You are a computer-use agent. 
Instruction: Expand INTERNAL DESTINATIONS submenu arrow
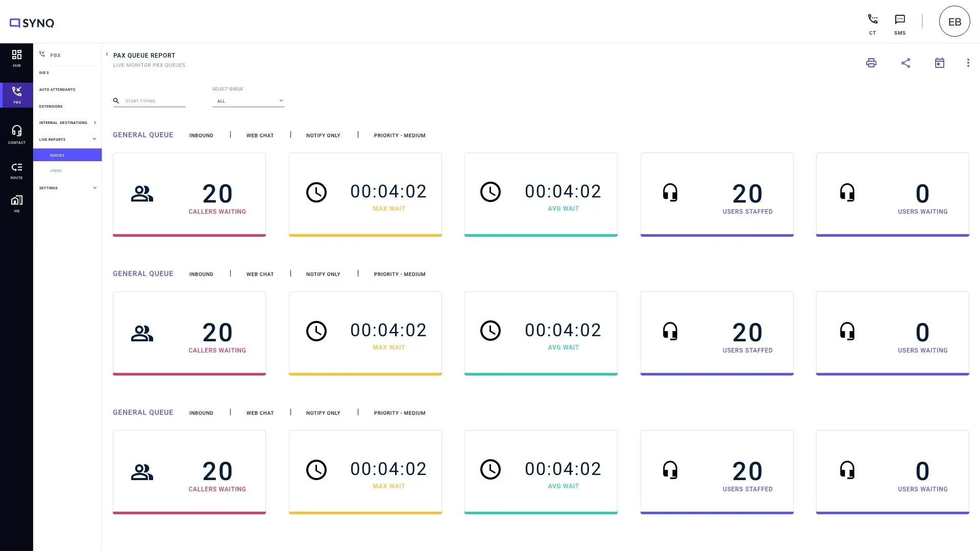[x=95, y=122]
